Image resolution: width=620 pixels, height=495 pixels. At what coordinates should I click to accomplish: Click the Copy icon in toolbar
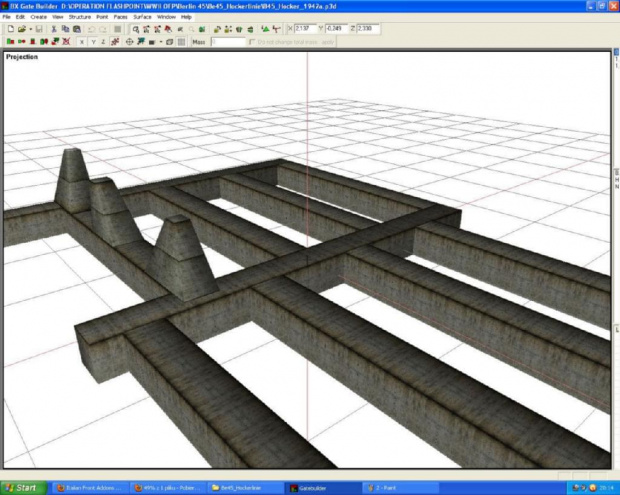[63, 30]
